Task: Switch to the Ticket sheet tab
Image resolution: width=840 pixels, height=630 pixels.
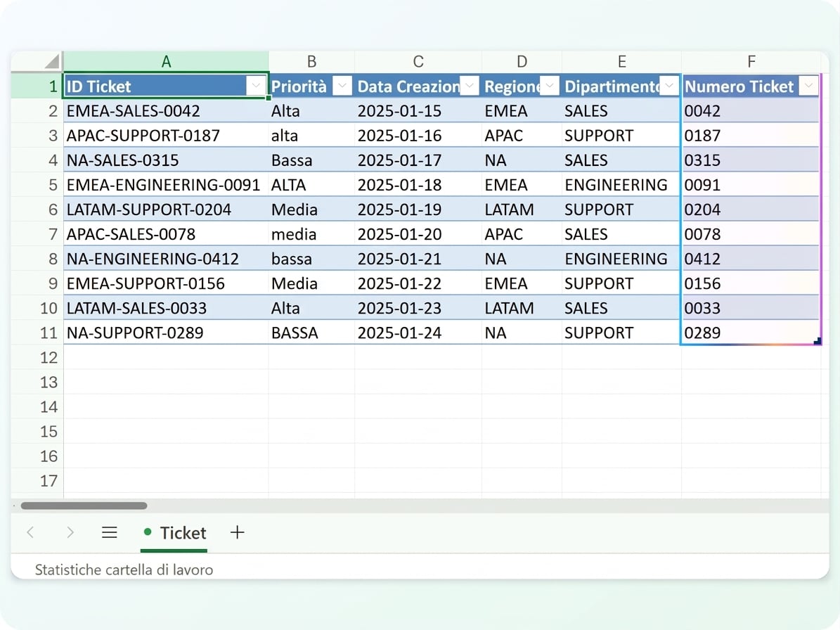Action: [x=174, y=533]
